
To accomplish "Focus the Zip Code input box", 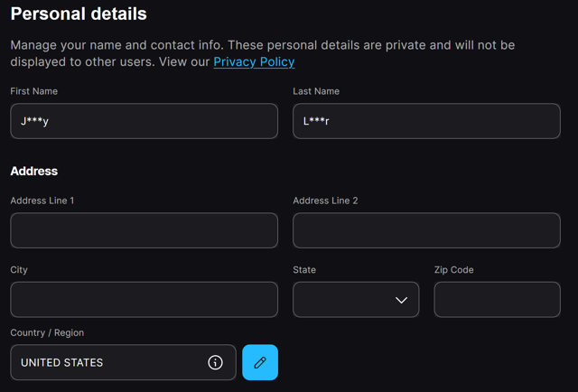I will 498,300.
